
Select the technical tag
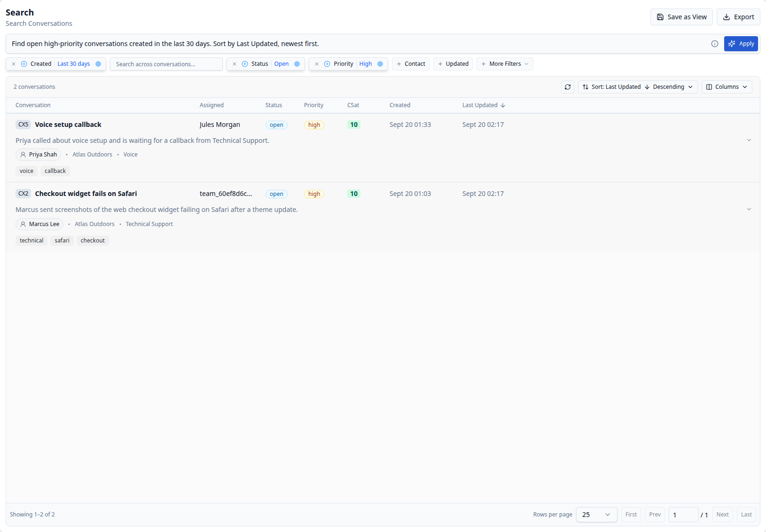[31, 241]
